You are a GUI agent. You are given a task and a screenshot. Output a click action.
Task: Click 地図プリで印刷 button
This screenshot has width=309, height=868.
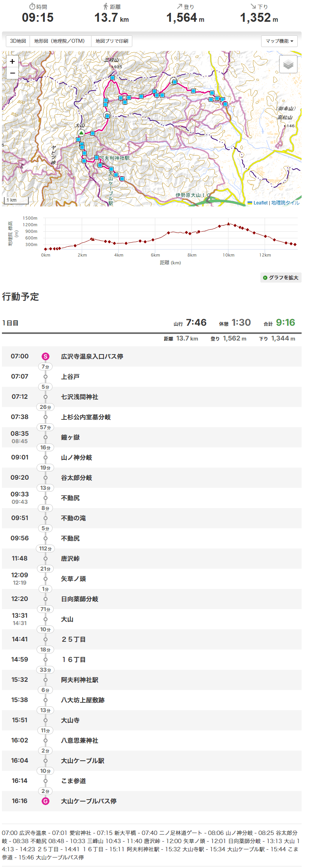[112, 41]
